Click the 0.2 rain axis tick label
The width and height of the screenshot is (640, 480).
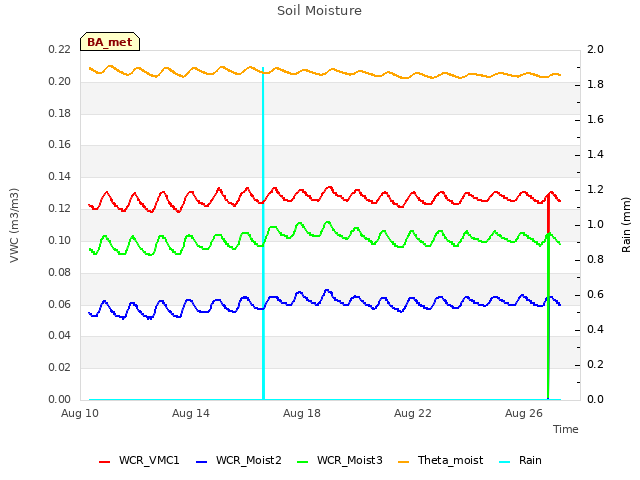(x=595, y=364)
